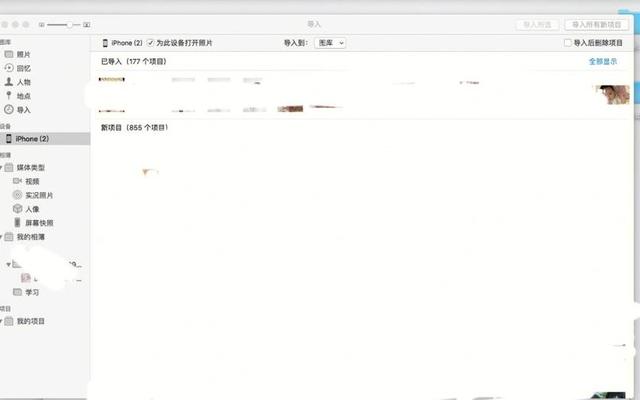Collapse the blurred folder containing 学习
640x400 pixels.
pos(8,264)
